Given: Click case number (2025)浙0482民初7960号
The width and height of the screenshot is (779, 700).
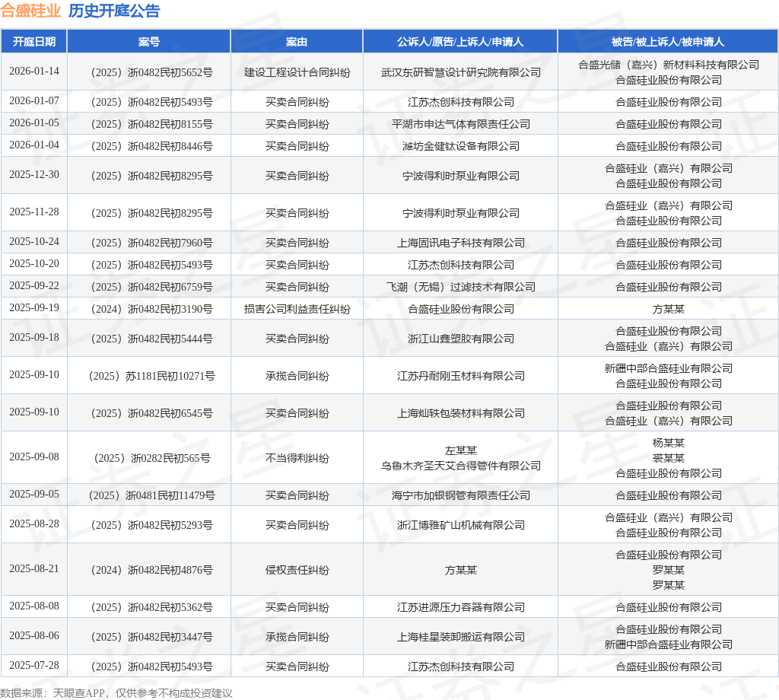Looking at the screenshot, I should click(151, 243).
